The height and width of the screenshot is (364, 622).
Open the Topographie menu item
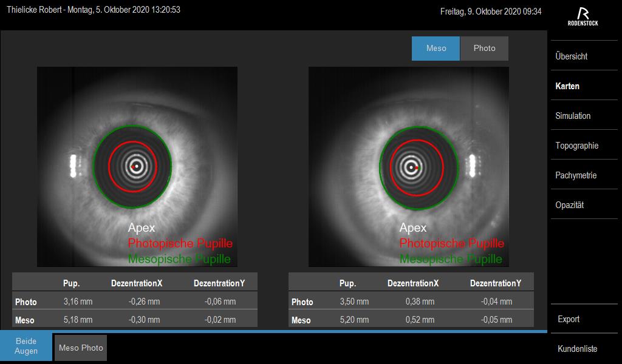tap(576, 146)
